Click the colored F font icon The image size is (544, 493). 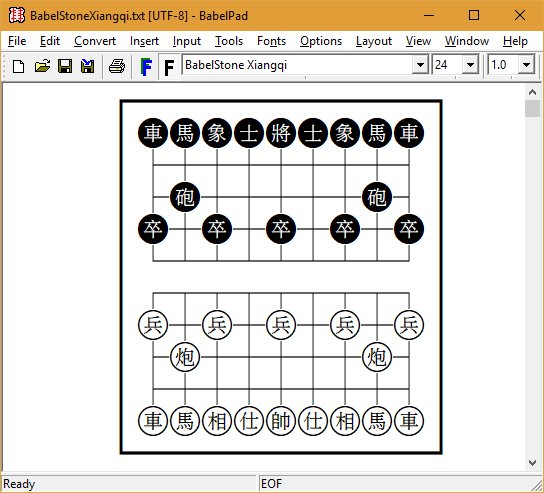tap(146, 67)
